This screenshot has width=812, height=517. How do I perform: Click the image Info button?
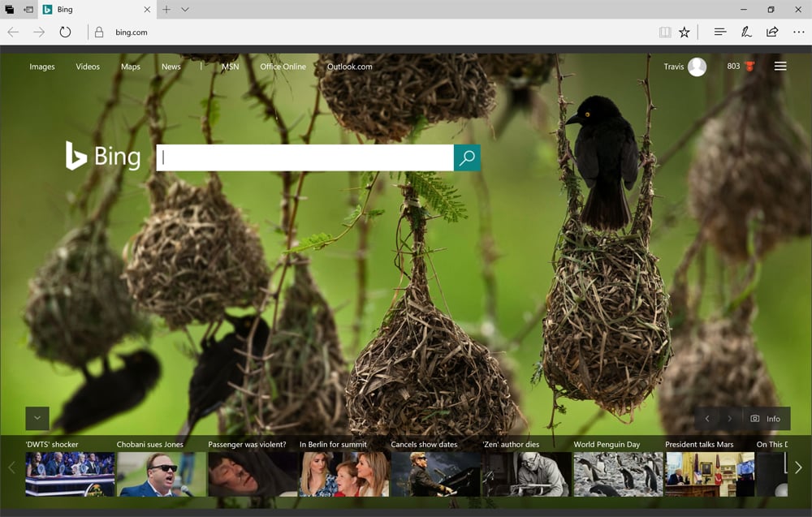pos(766,419)
